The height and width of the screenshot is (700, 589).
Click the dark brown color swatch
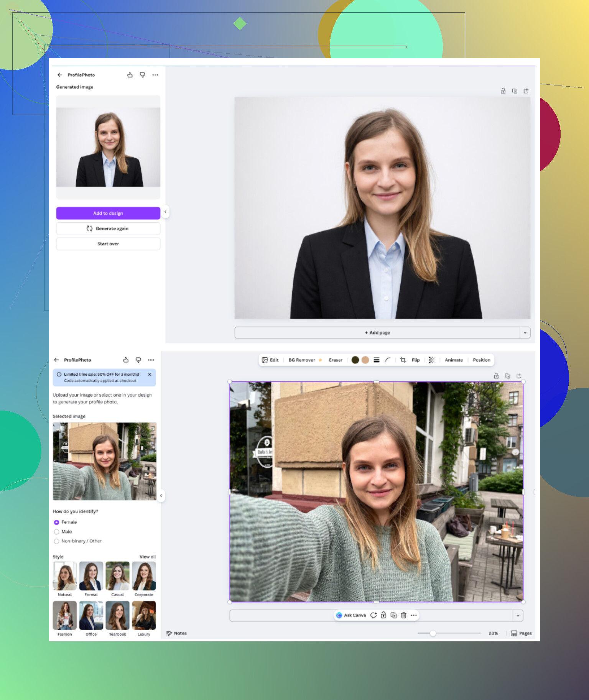tap(355, 360)
